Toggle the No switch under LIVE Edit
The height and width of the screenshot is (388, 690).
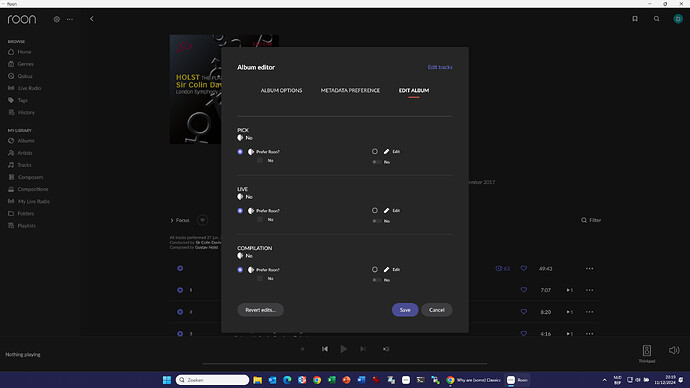pos(376,221)
